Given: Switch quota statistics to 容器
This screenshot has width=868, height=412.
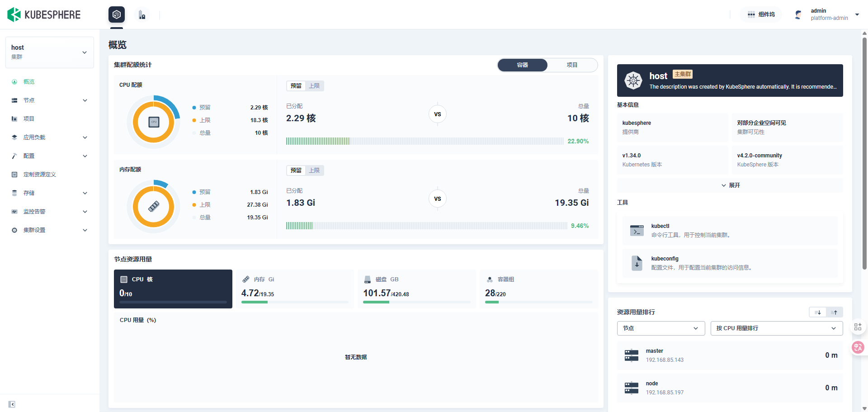Looking at the screenshot, I should (523, 65).
